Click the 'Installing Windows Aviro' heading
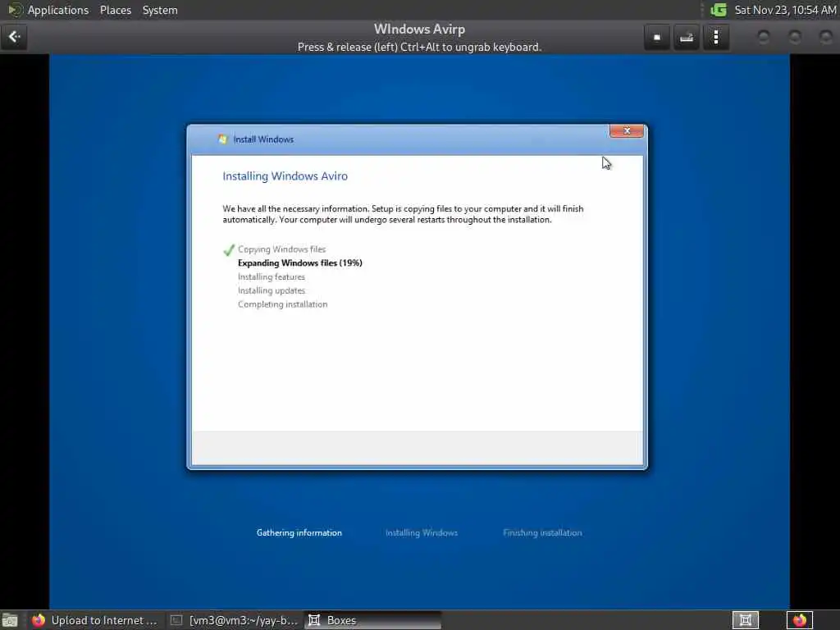Screen dimensions: 840x630 click(x=285, y=176)
